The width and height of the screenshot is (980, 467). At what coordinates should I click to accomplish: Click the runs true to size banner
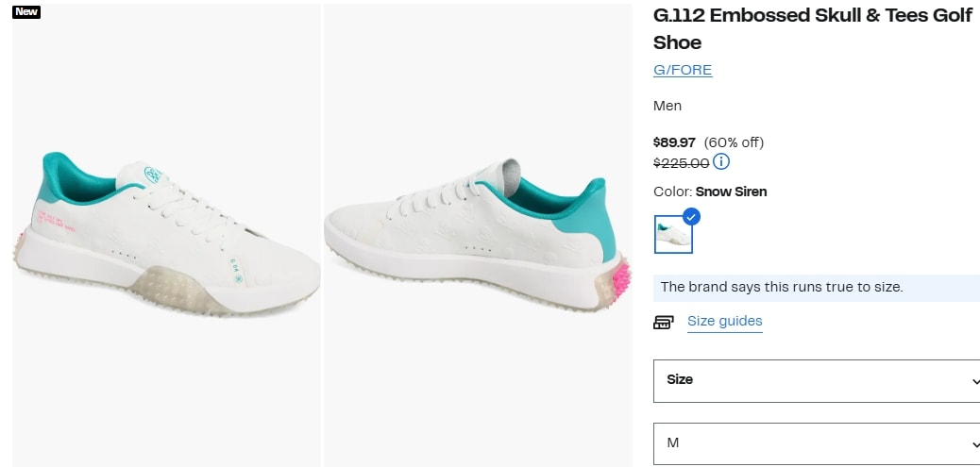pyautogui.click(x=817, y=288)
